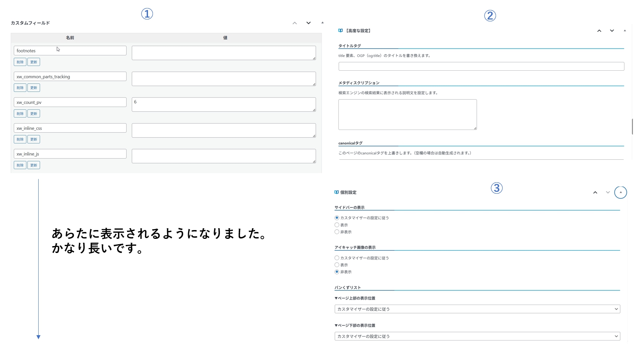The width and height of the screenshot is (644, 360).
Task: Select カスタマイザーの設定に従う under アイキャッチ画像の表示
Action: (x=337, y=258)
